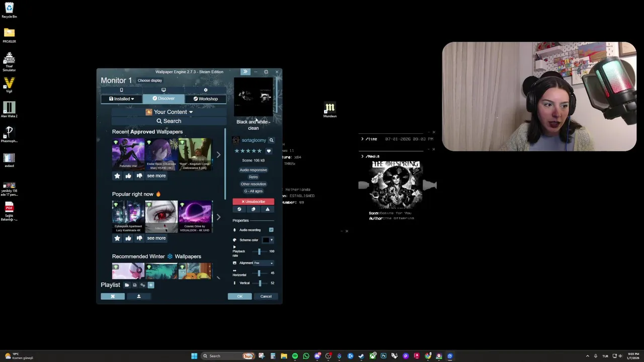The height and width of the screenshot is (362, 644).
Task: Open the Mundaun desktop shortcut
Action: pos(330,110)
